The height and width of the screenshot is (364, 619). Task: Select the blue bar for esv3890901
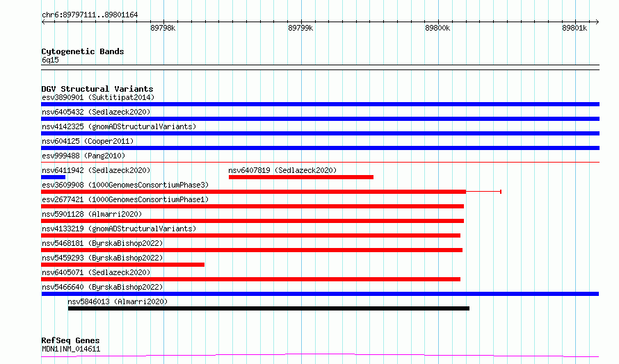tap(320, 104)
